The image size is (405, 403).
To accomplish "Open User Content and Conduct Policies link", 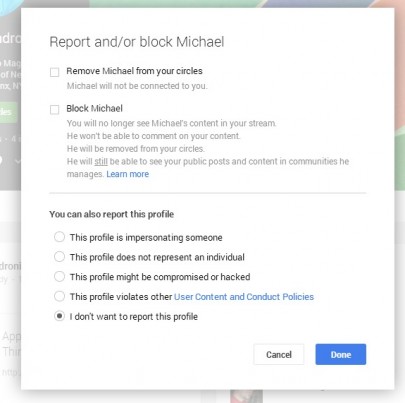I will [x=244, y=297].
